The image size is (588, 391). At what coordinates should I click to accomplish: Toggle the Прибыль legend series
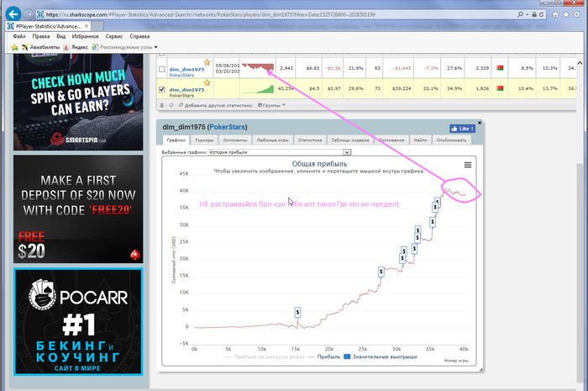coord(324,357)
